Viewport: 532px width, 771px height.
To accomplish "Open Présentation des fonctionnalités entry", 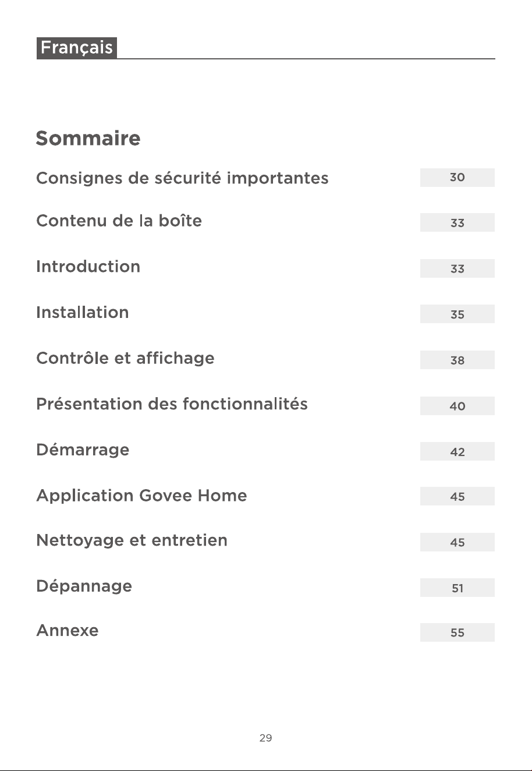I will 172,404.
